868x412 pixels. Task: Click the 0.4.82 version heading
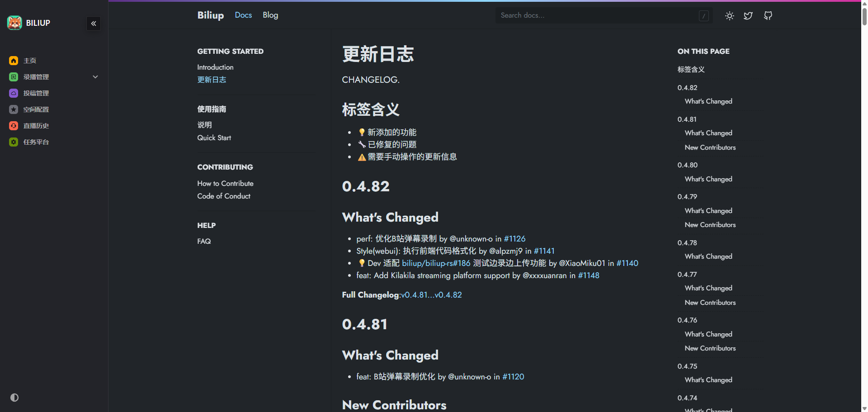(366, 186)
